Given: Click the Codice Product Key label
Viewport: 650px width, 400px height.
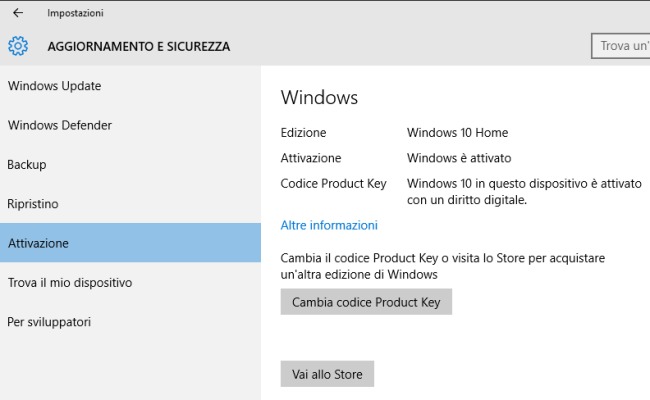Looking at the screenshot, I should click(333, 183).
